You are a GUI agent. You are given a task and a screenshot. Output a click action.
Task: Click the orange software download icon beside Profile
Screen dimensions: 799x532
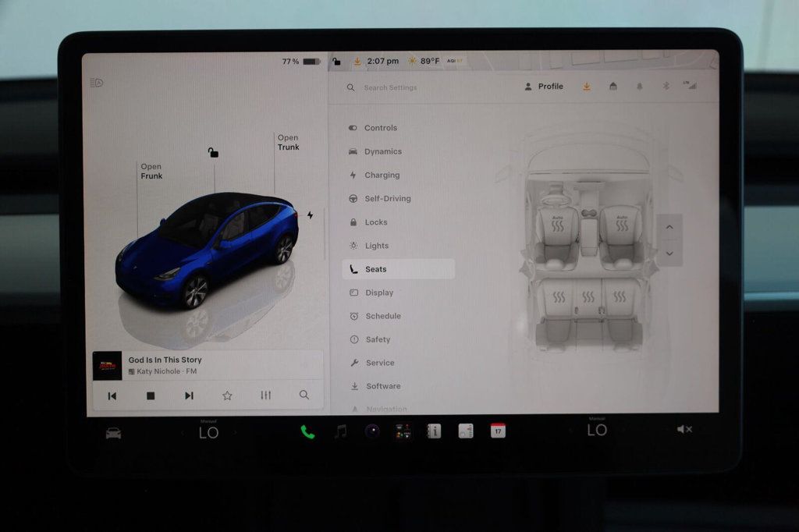click(x=587, y=87)
